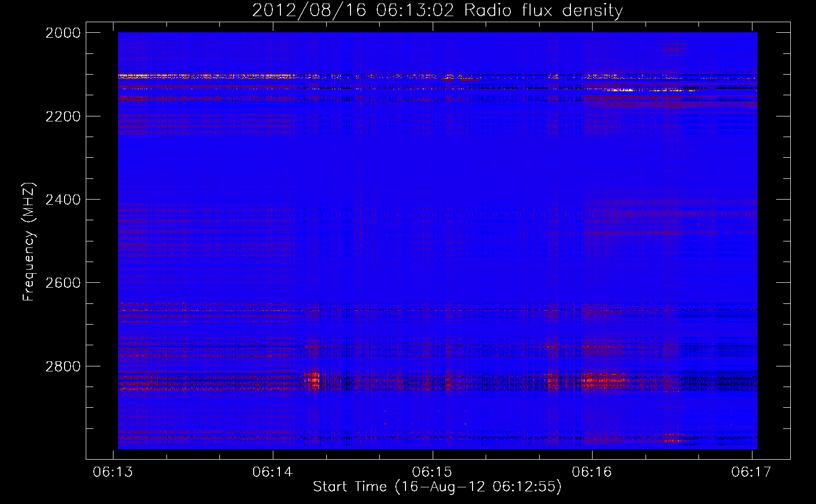
Task: Select the 2400 frequency axis label
Action: [63, 200]
